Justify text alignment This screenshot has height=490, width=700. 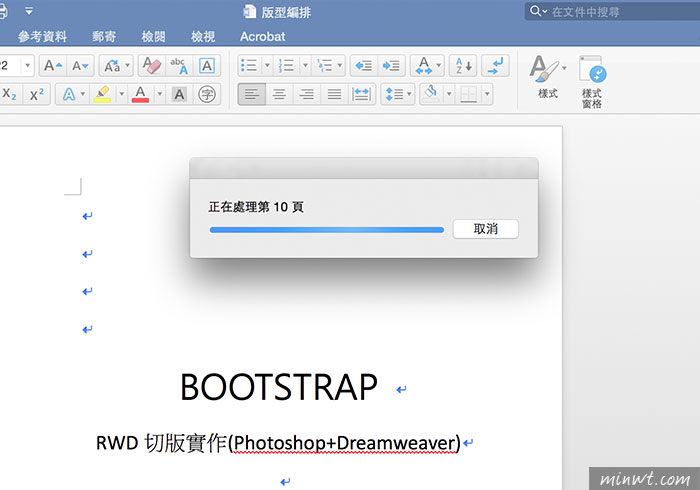pos(334,94)
